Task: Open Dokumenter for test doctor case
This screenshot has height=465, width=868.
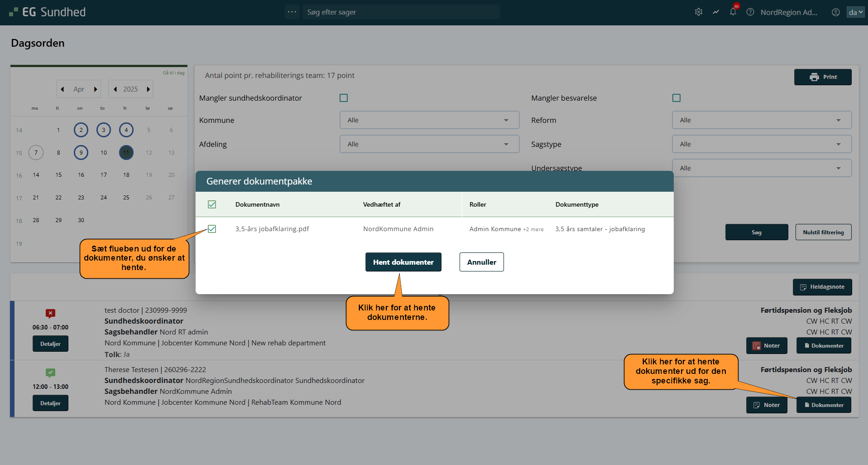Action: tap(824, 345)
